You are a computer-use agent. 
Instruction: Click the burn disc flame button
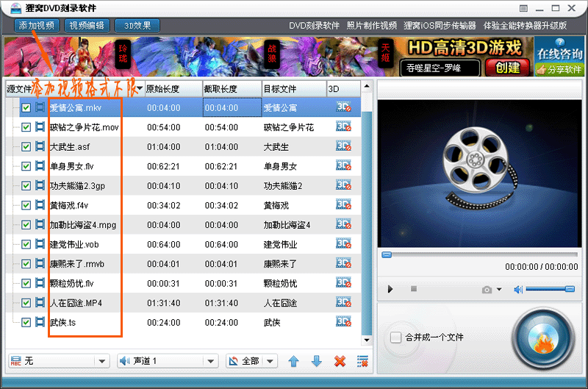click(x=543, y=340)
